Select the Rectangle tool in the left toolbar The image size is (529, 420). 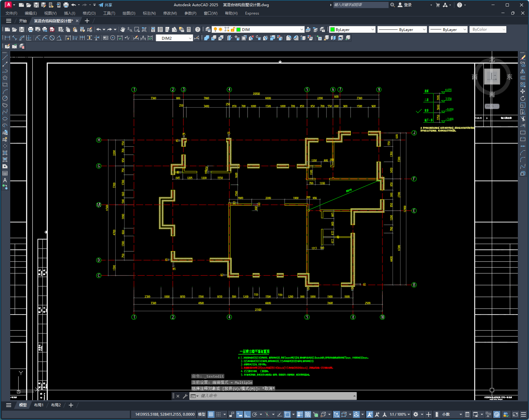pos(5,85)
